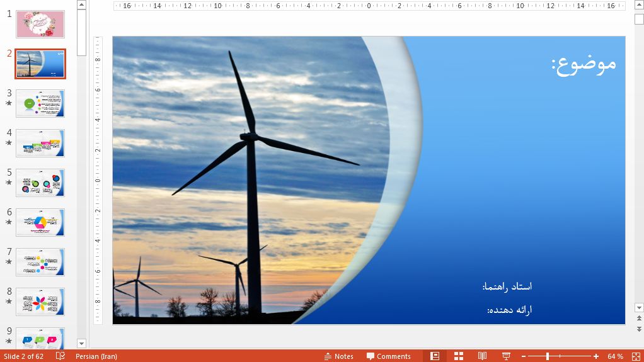Go to next slide using double-arrow button
This screenshot has height=362, width=644.
(639, 329)
